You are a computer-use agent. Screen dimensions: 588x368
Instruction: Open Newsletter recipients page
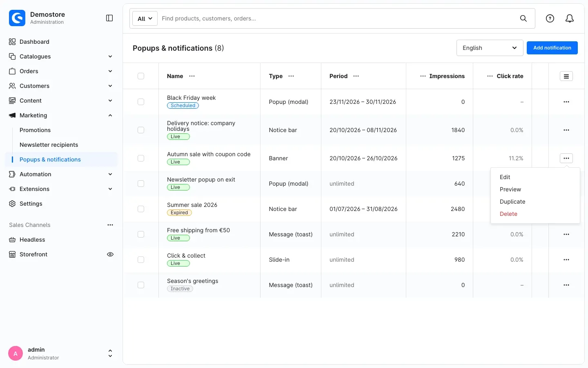click(49, 145)
